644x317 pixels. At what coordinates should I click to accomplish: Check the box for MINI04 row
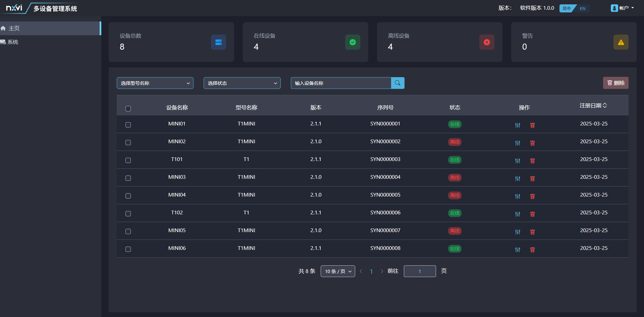[x=128, y=196]
